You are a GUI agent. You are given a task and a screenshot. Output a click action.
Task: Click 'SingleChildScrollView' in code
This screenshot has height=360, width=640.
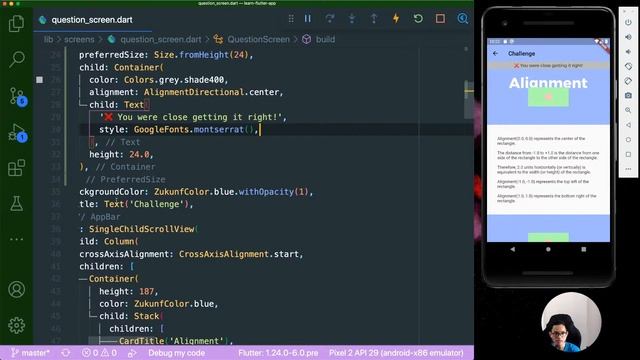tap(141, 229)
